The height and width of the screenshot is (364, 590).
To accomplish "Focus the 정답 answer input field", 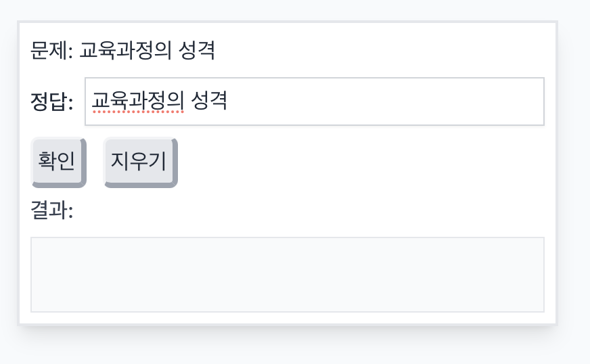I will point(315,101).
